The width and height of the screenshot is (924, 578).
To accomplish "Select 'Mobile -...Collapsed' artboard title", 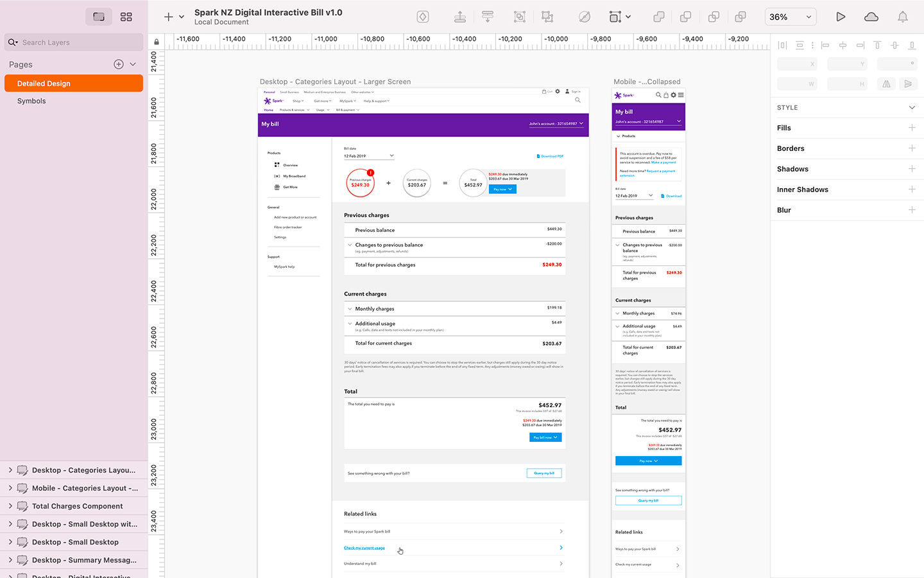I will (x=647, y=82).
